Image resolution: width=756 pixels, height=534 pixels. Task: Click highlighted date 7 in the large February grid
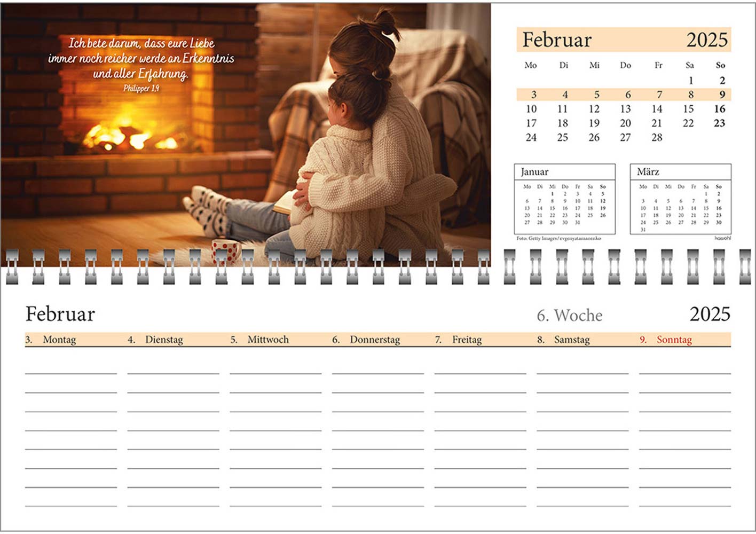point(659,95)
